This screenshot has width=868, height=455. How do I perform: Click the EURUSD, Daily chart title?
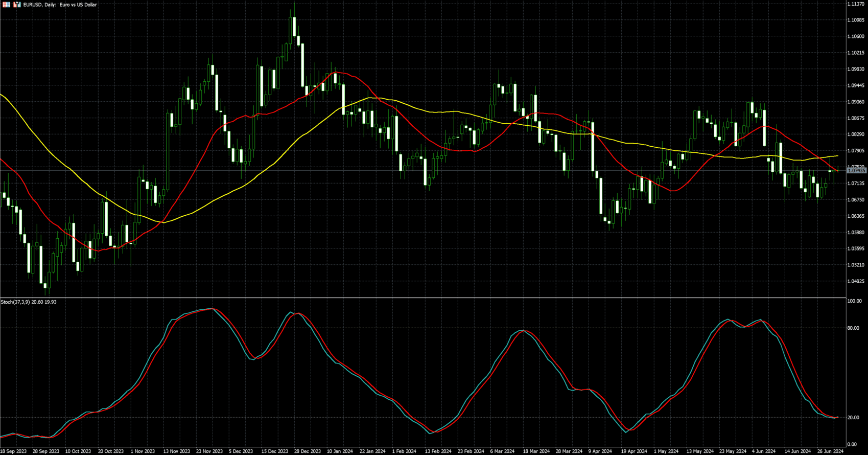(60, 5)
